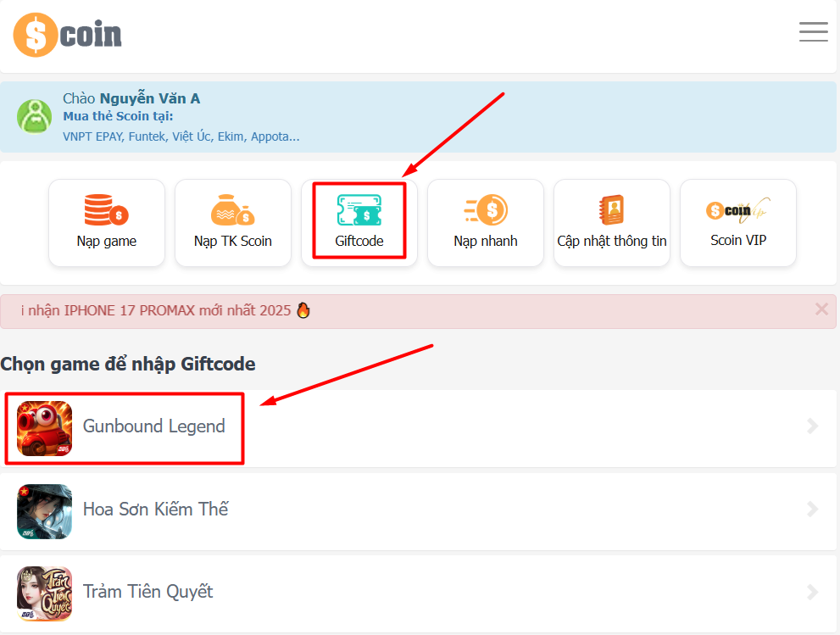Expand Hoa Sơn Kiếm Thế row chevron

(813, 510)
